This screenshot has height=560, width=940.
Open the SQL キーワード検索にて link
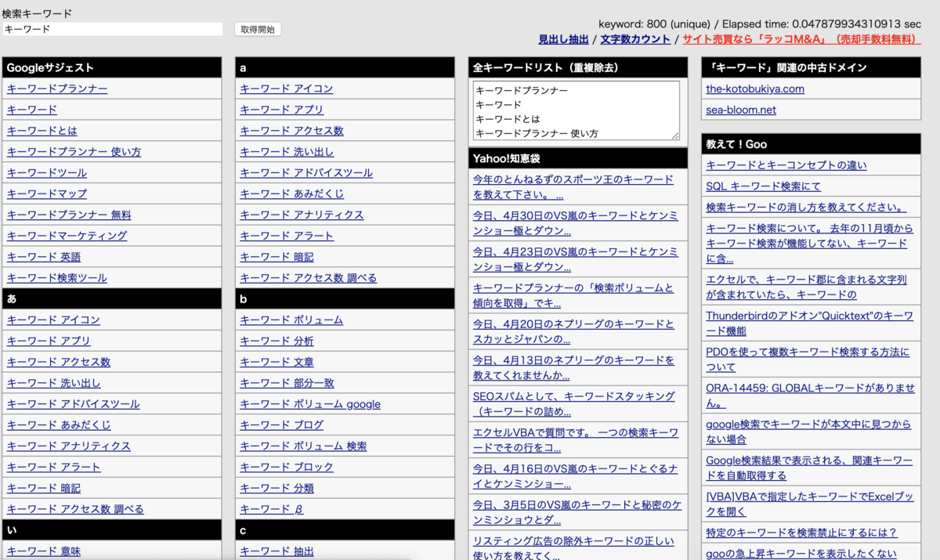point(763,186)
